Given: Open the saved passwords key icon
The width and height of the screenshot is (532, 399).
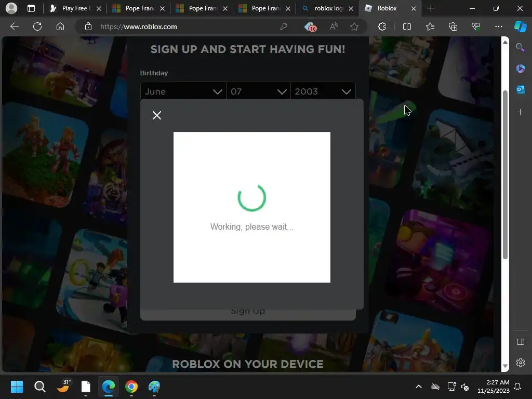Looking at the screenshot, I should [284, 26].
